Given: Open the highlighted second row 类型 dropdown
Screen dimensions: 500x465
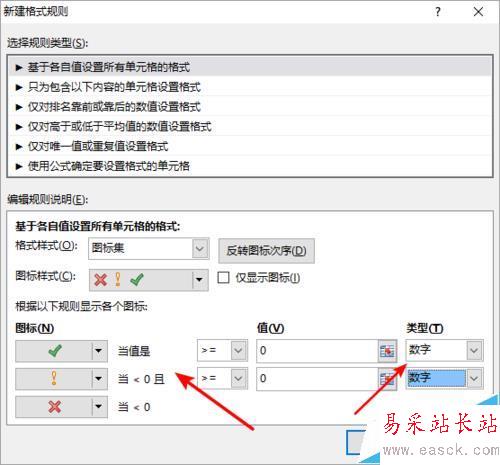Looking at the screenshot, I should tap(444, 378).
